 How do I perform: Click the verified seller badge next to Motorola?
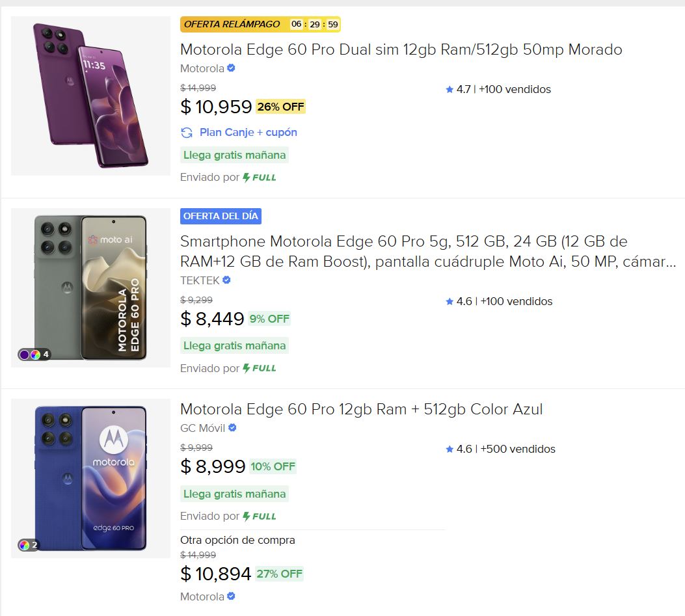232,67
